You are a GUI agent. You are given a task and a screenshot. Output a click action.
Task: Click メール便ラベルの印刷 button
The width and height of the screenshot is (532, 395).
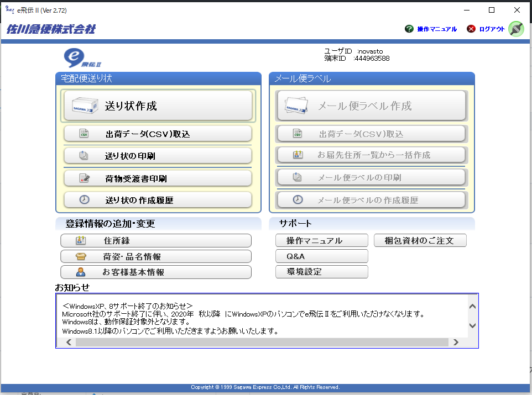click(x=371, y=177)
